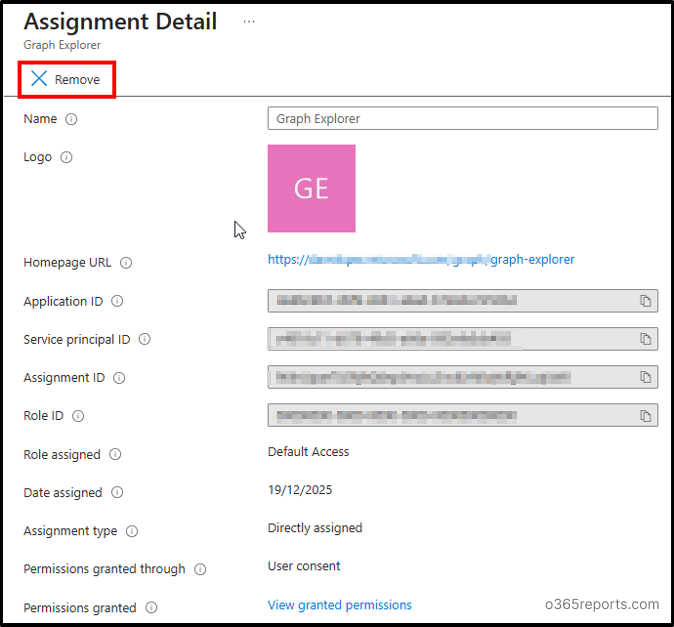Click the info icon next to Logo
The height and width of the screenshot is (627, 674).
[66, 157]
